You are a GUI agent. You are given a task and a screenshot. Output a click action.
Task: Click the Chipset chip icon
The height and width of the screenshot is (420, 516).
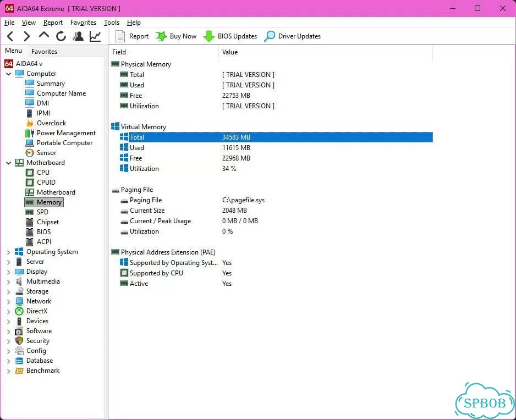(x=30, y=222)
